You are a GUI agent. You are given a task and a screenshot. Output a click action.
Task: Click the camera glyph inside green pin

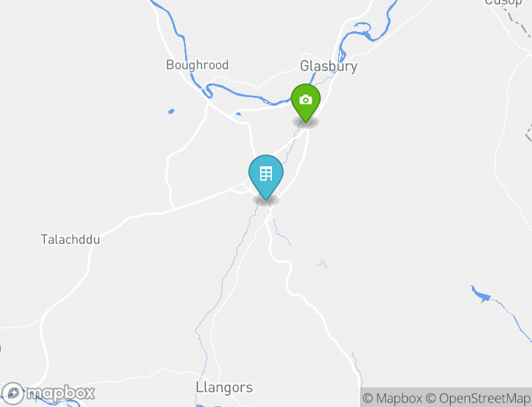[306, 100]
